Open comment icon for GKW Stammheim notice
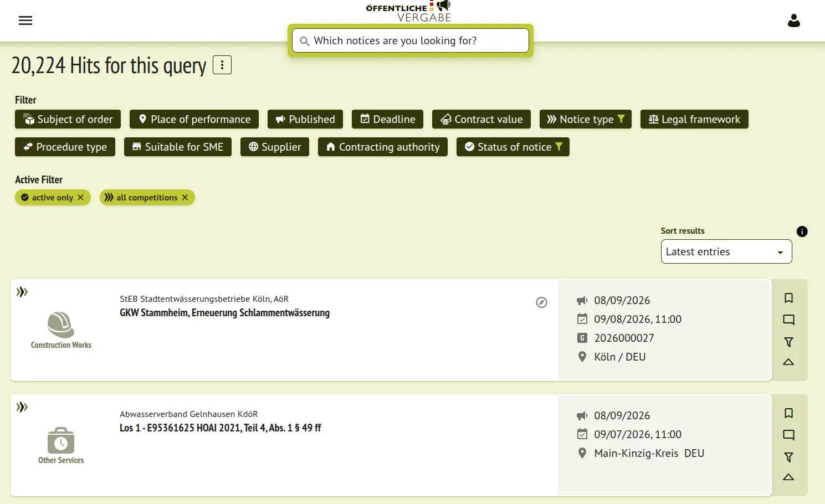The width and height of the screenshot is (825, 504). (x=788, y=320)
